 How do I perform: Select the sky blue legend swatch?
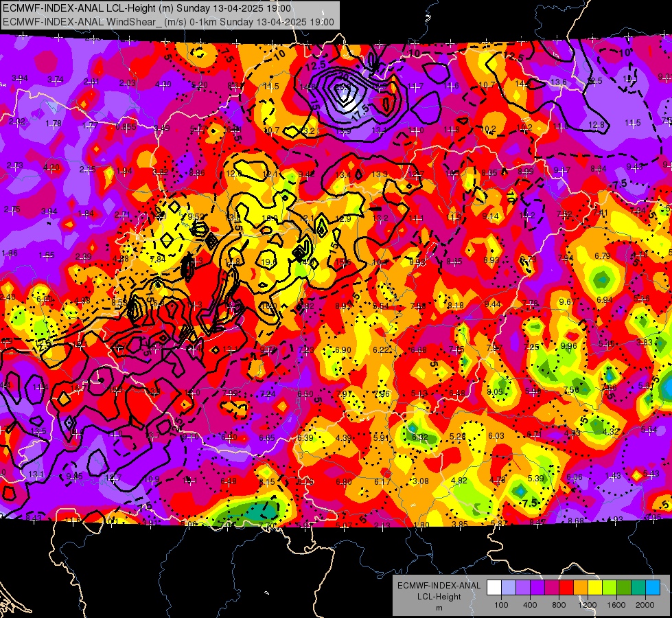click(x=653, y=588)
